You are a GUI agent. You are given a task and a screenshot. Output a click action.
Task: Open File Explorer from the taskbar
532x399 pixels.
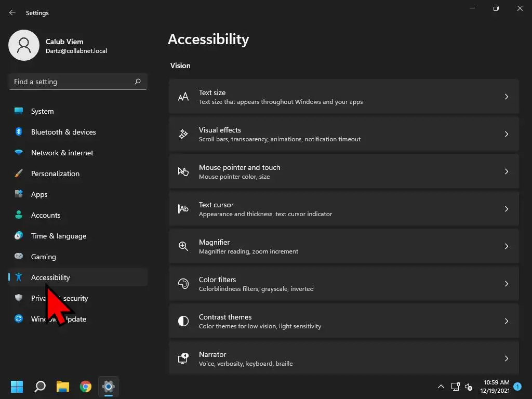click(x=63, y=387)
